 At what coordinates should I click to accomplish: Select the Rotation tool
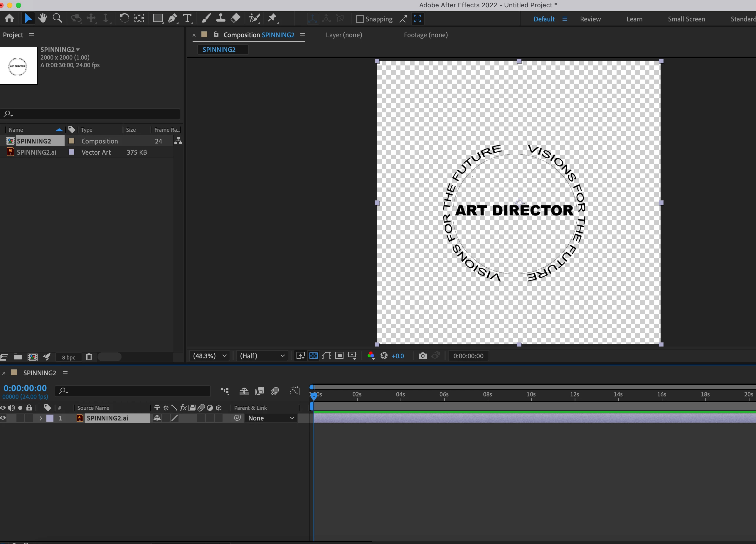[x=124, y=18]
